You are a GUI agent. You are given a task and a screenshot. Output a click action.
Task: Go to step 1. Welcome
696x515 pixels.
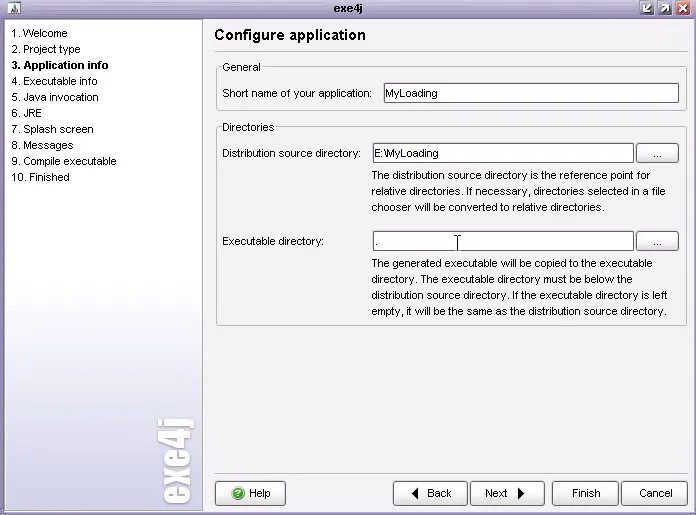(x=40, y=33)
